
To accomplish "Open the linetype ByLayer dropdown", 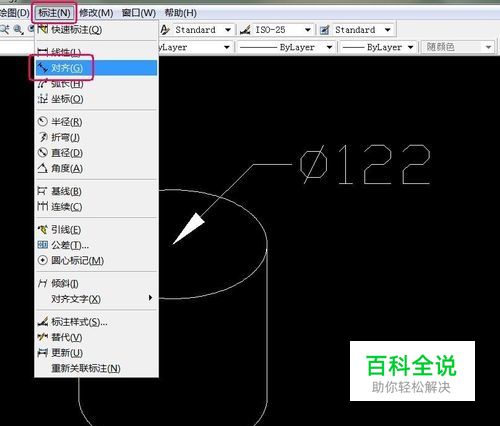I will click(x=329, y=47).
